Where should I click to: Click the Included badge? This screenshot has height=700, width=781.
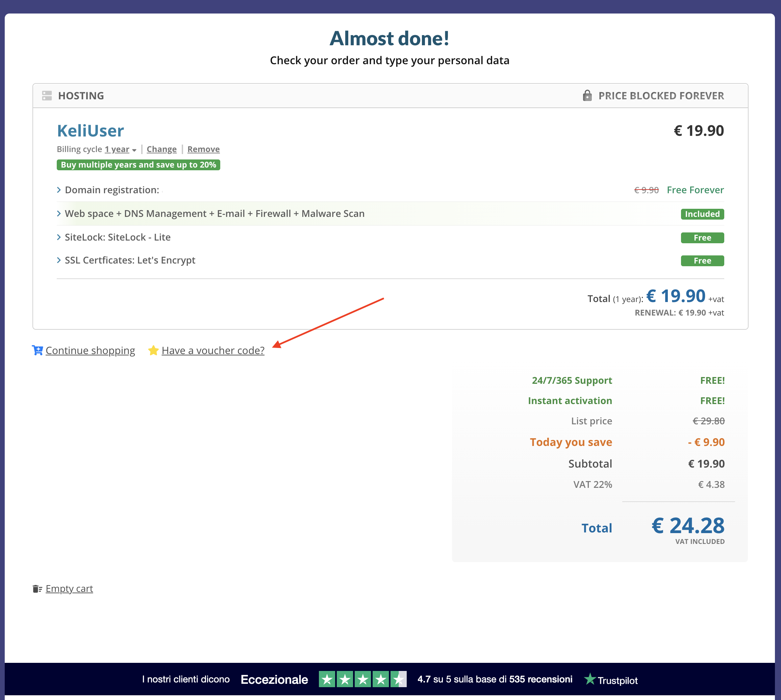tap(702, 214)
